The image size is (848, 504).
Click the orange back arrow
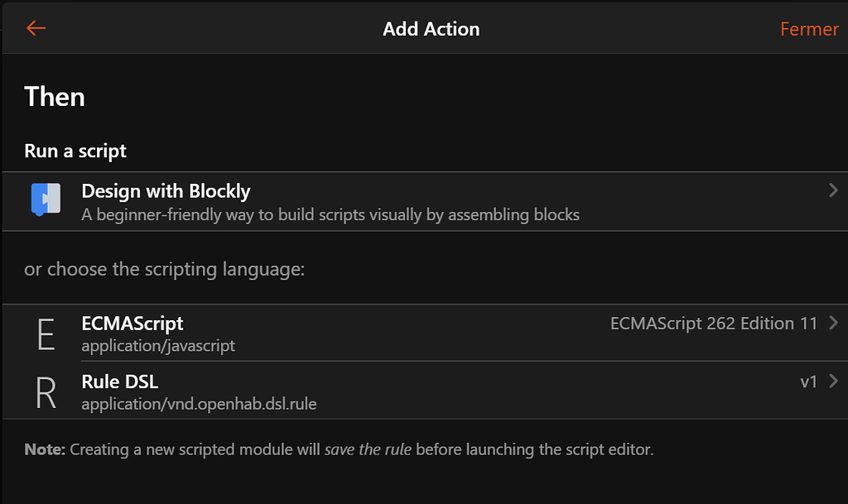click(35, 28)
